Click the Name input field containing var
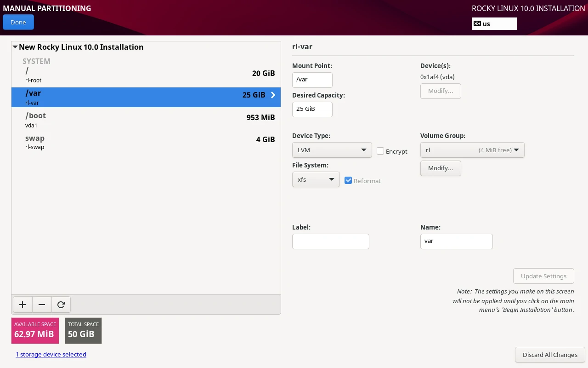 [x=457, y=241]
